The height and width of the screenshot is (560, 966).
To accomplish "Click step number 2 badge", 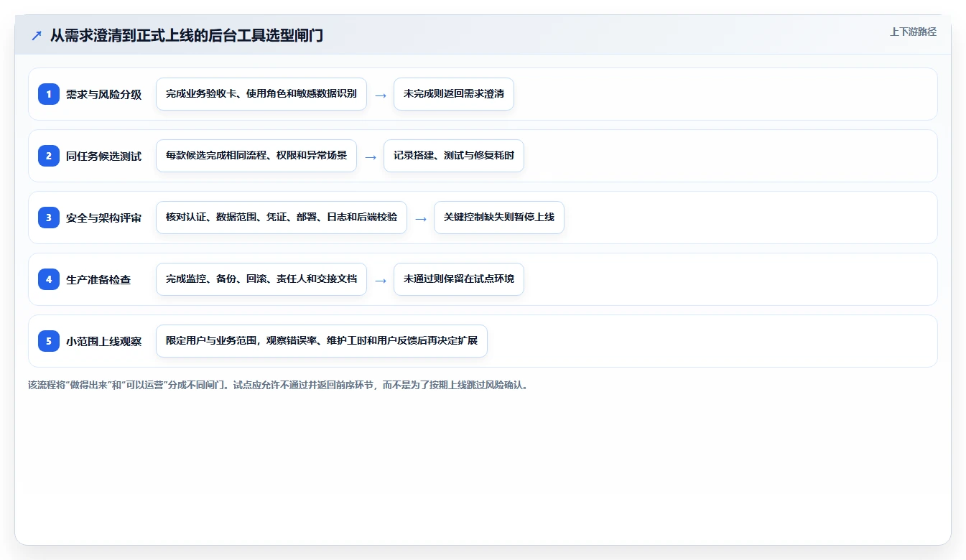I will tap(49, 156).
